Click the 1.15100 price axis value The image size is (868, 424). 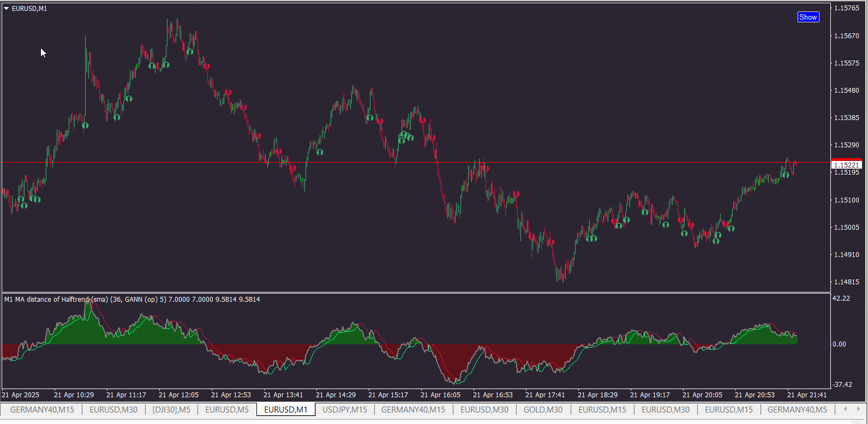[x=847, y=200]
